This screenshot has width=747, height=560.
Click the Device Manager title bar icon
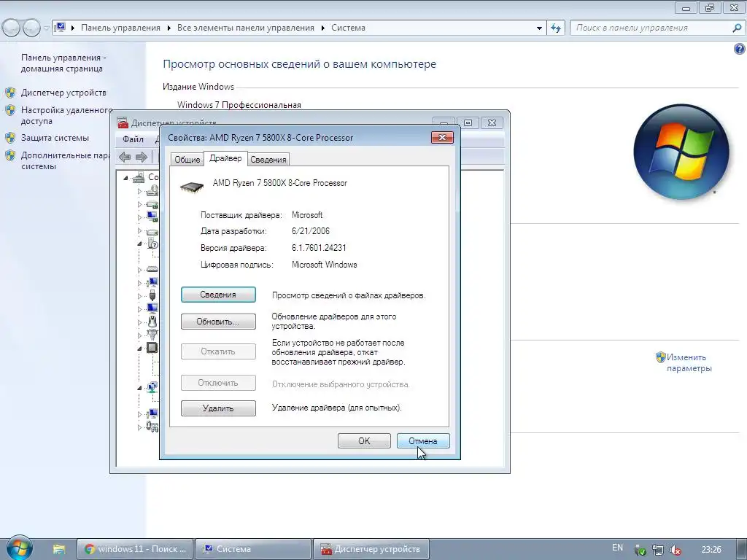point(123,122)
